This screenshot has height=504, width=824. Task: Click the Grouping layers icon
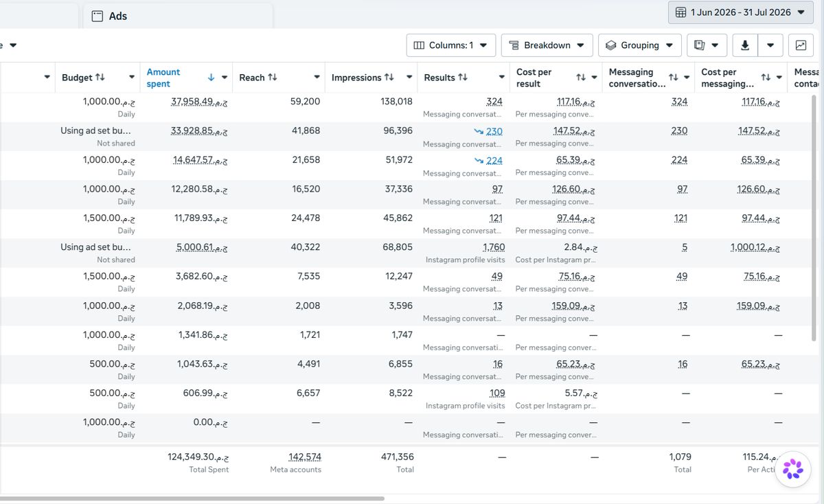coord(611,45)
